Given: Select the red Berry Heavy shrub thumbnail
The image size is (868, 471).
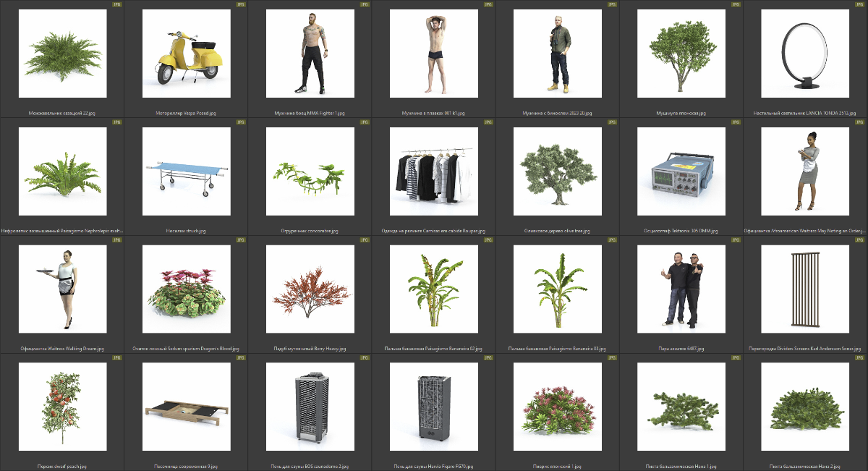Looking at the screenshot, I should [310, 289].
